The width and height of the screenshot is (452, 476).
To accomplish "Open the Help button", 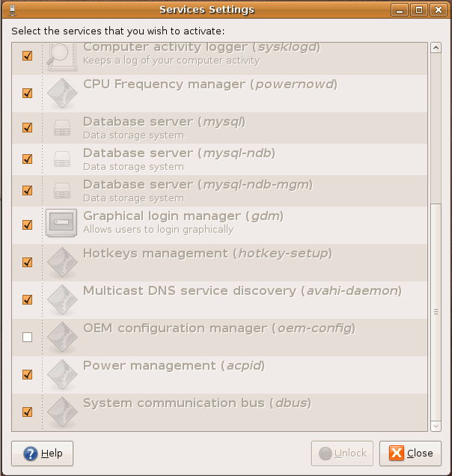I will click(x=43, y=453).
